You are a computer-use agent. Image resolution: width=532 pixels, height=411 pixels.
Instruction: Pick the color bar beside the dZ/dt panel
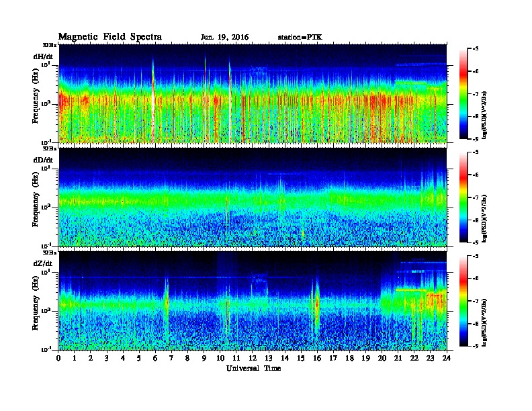tap(463, 301)
